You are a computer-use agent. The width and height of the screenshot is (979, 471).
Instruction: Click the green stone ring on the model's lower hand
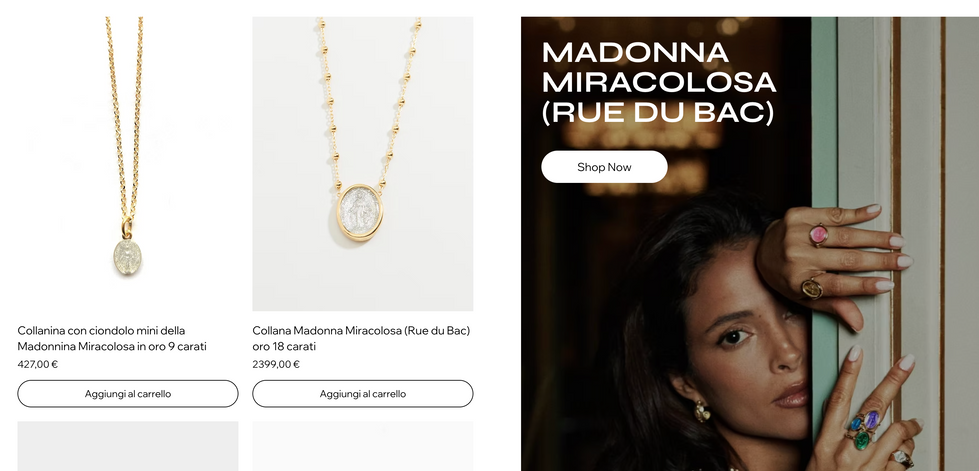pos(862,440)
